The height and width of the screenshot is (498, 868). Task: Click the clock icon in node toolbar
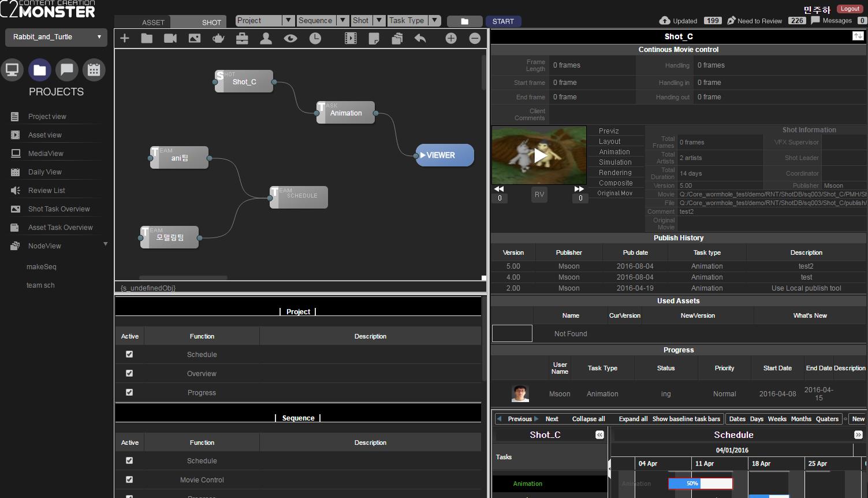(315, 38)
